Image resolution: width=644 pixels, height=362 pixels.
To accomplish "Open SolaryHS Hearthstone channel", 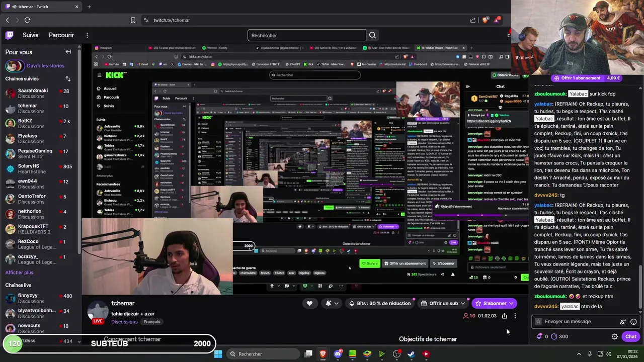I will point(39,169).
